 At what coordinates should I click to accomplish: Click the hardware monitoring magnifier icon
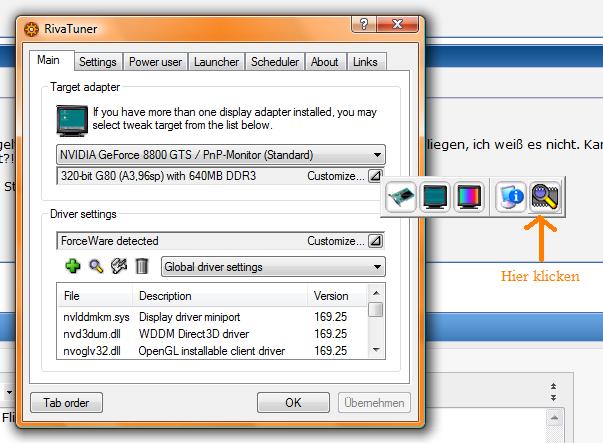coord(545,197)
